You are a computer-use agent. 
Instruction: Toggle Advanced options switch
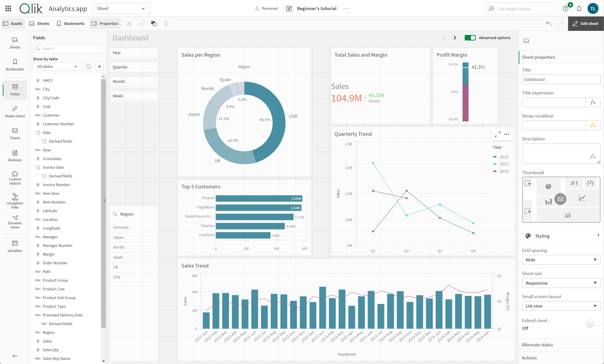tap(470, 37)
